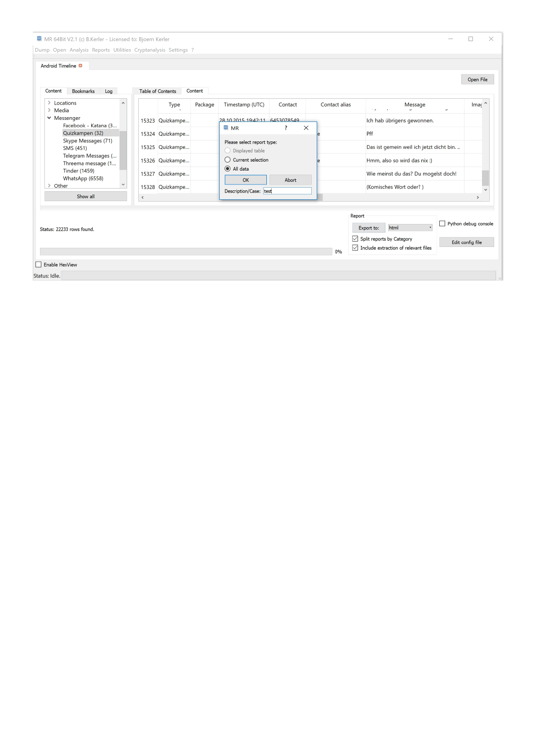Select Quizkampen (32) tree item

83,133
